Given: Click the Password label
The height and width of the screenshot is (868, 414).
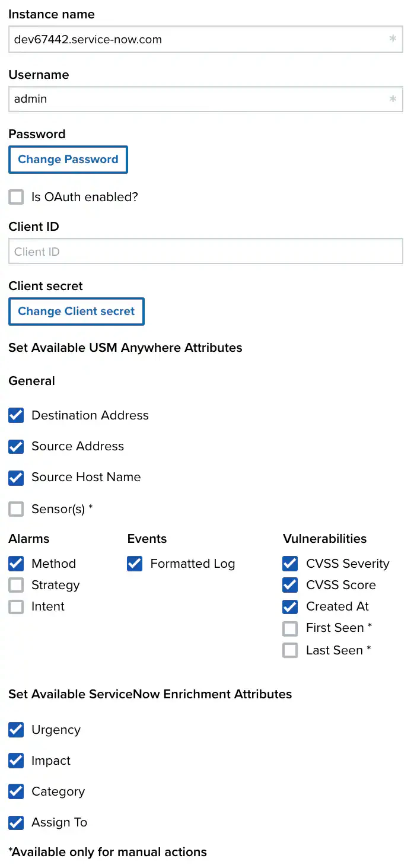Looking at the screenshot, I should pyautogui.click(x=37, y=134).
